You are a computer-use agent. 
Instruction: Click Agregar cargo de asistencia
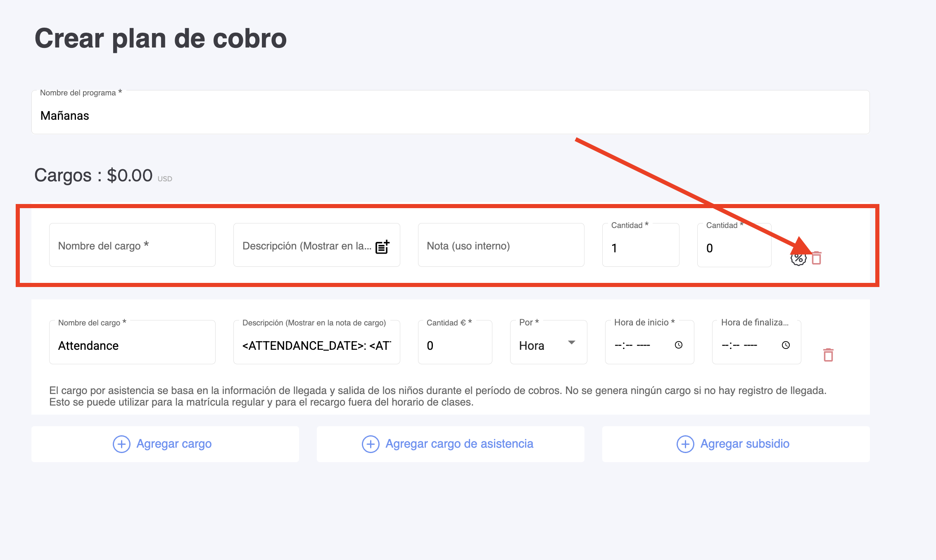[x=450, y=444]
